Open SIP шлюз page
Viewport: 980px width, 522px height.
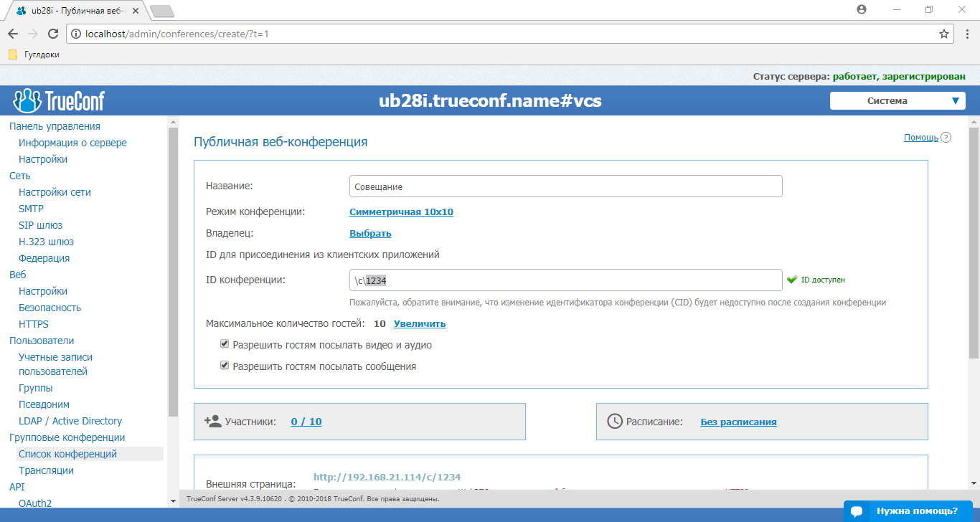coord(41,225)
